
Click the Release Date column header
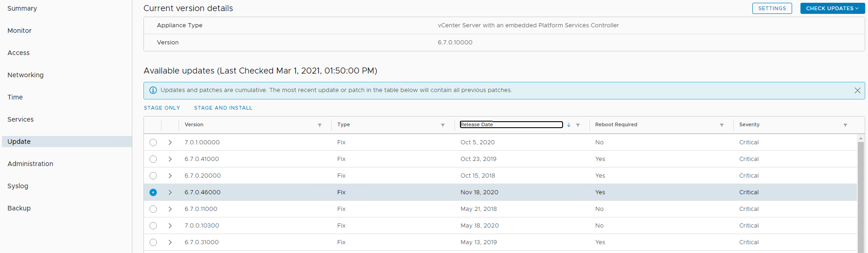point(511,124)
